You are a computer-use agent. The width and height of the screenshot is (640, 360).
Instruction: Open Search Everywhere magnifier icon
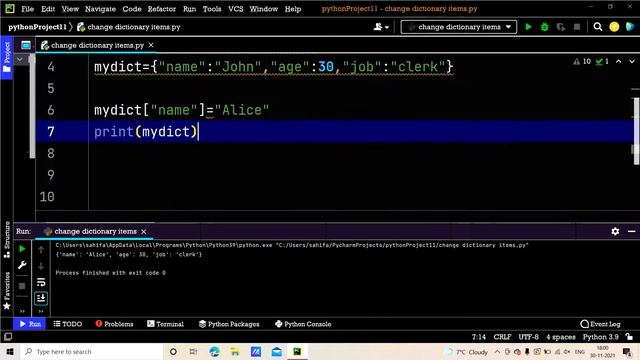tap(598, 27)
